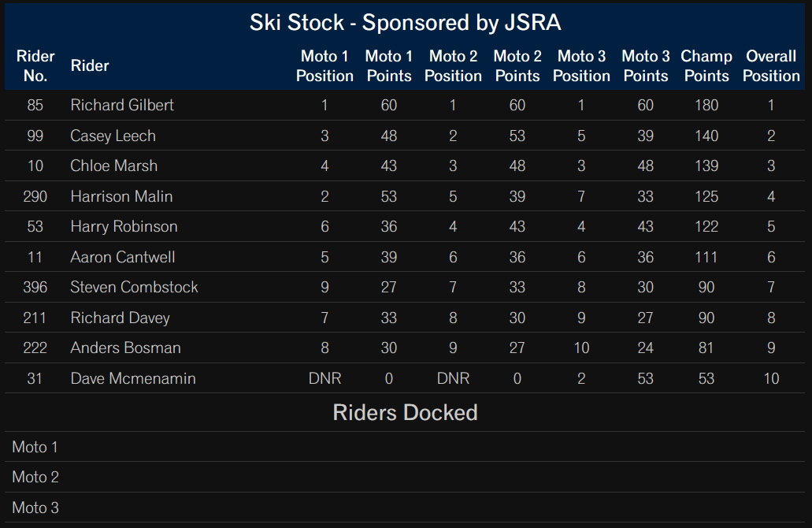Screen dimensions: 812x528
Task: Select rider name Richard Gilbert
Action: click(x=122, y=105)
